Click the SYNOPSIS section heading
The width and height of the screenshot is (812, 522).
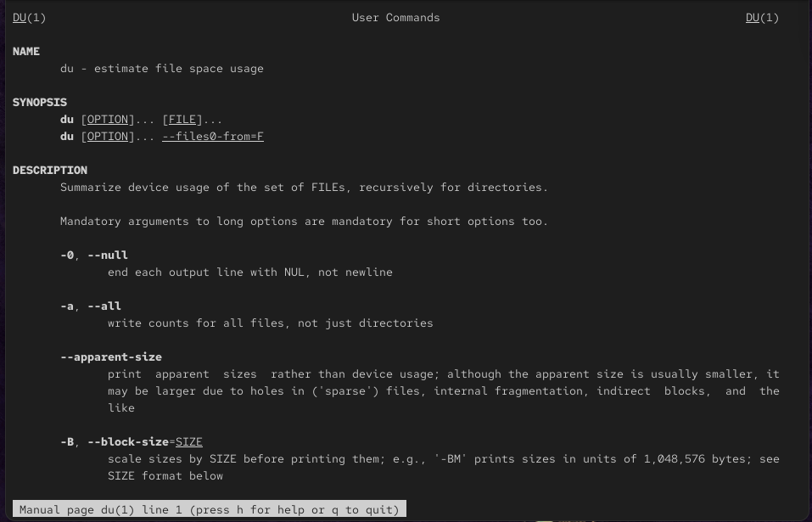40,102
